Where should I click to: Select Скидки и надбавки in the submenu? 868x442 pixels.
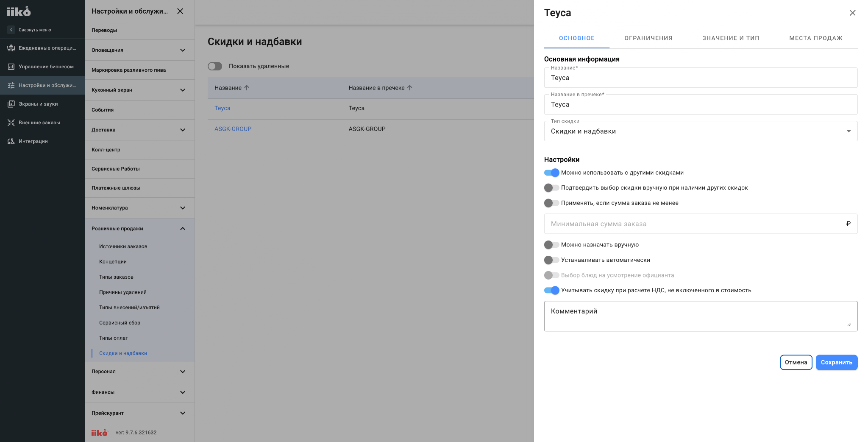(123, 353)
